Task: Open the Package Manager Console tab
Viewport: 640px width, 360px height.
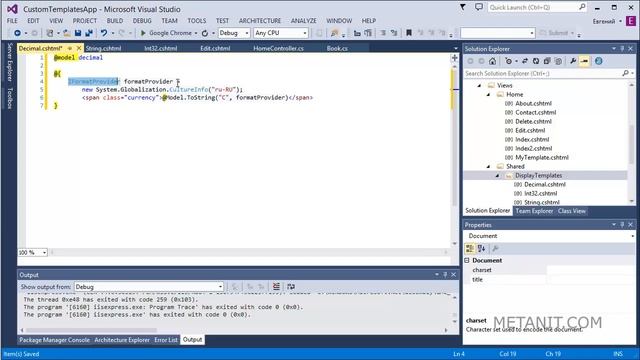Action: [x=55, y=340]
